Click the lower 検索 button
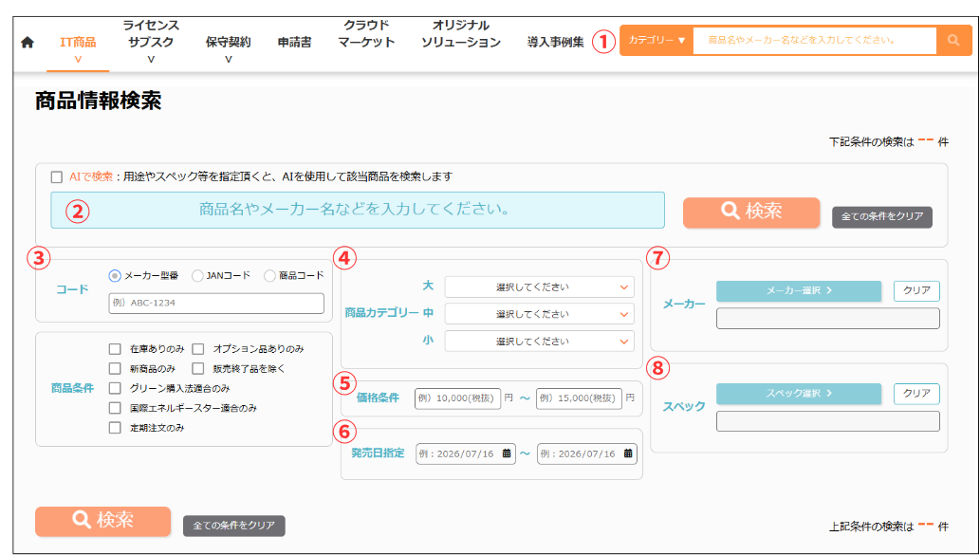 click(103, 521)
